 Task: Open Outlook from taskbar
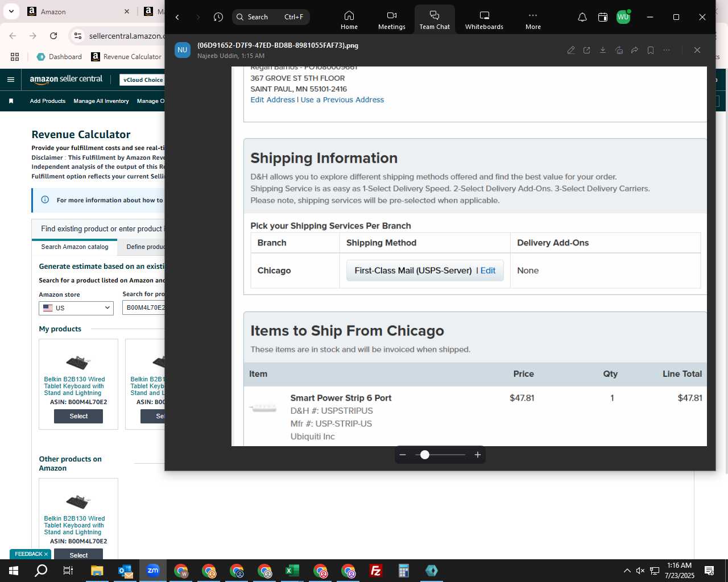(x=125, y=571)
